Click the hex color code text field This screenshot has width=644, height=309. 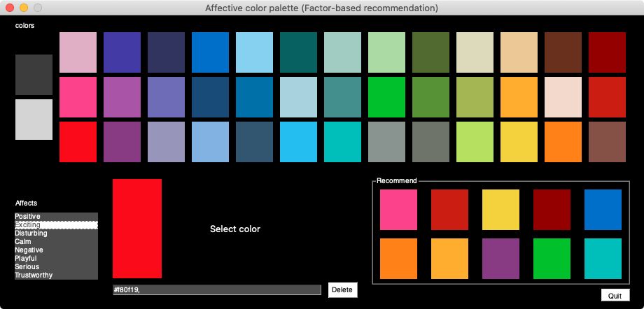[217, 290]
